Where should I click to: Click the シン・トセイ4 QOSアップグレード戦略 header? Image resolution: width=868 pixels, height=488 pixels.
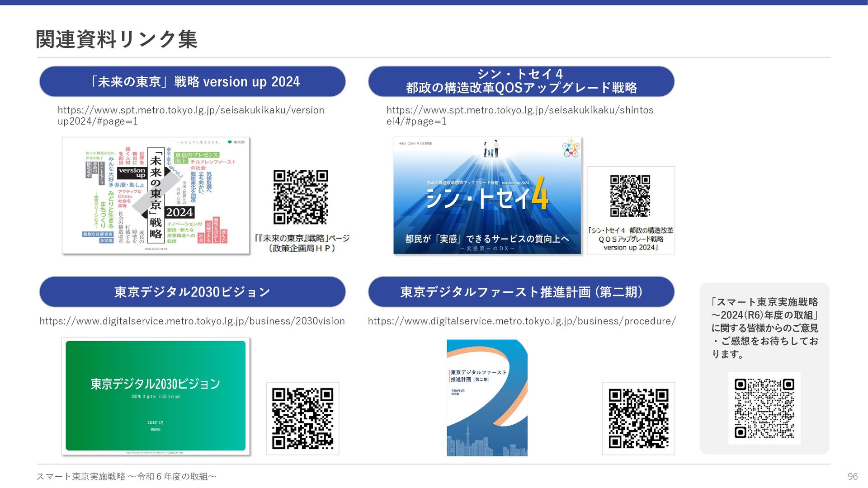521,82
